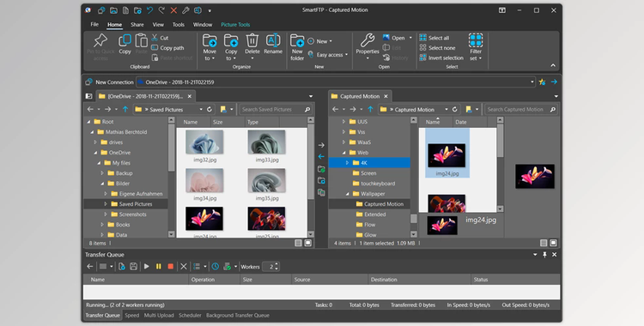Screen dimensions: 644x326
Task: Pause the transfer queue
Action: pyautogui.click(x=159, y=267)
